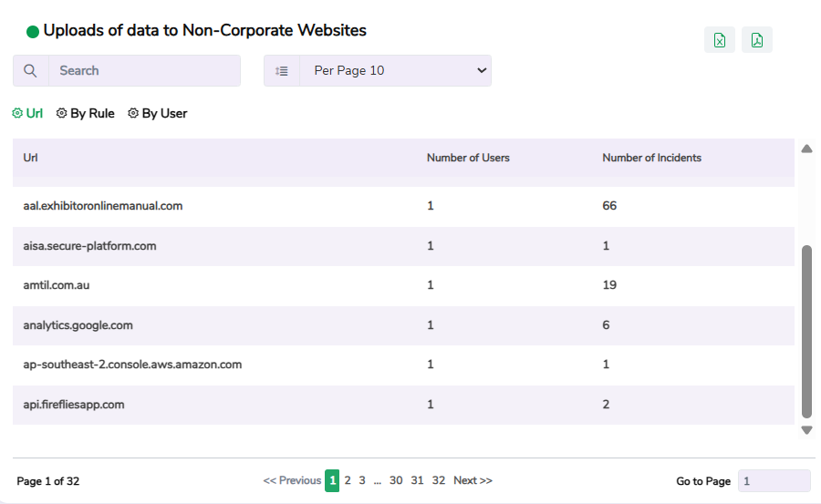The image size is (821, 504).
Task: Click the search magnifier icon
Action: [x=31, y=71]
